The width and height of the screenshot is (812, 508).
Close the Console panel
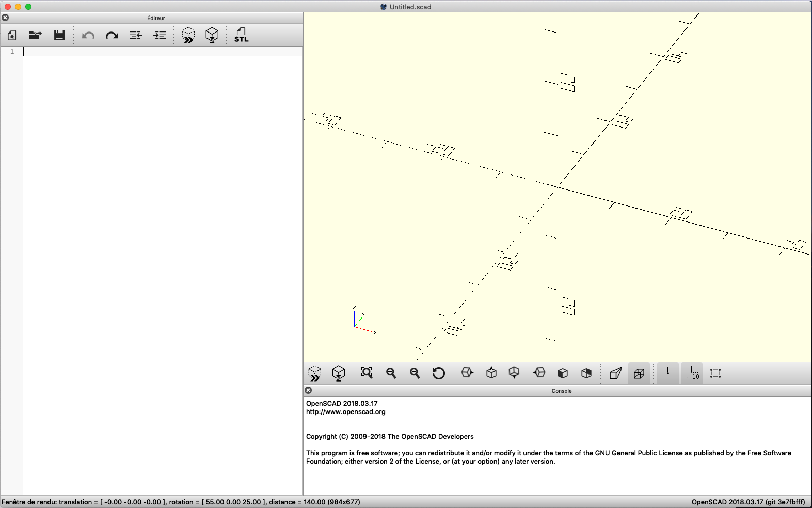[308, 390]
